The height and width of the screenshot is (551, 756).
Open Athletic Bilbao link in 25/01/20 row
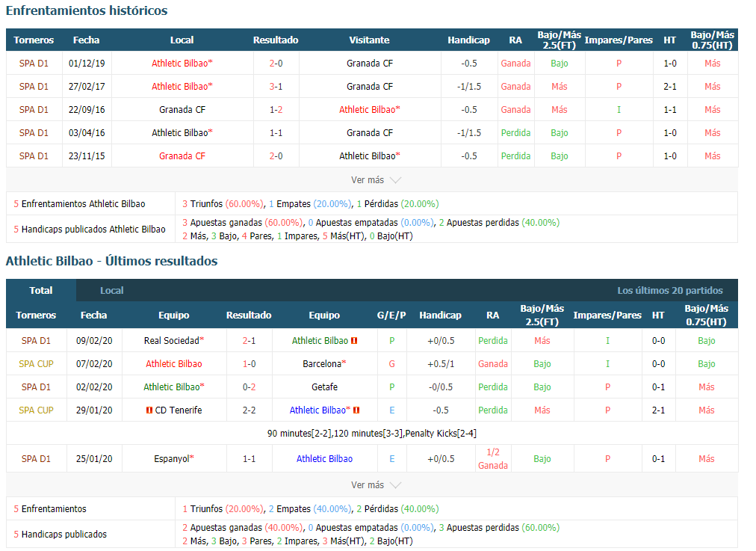point(324,459)
